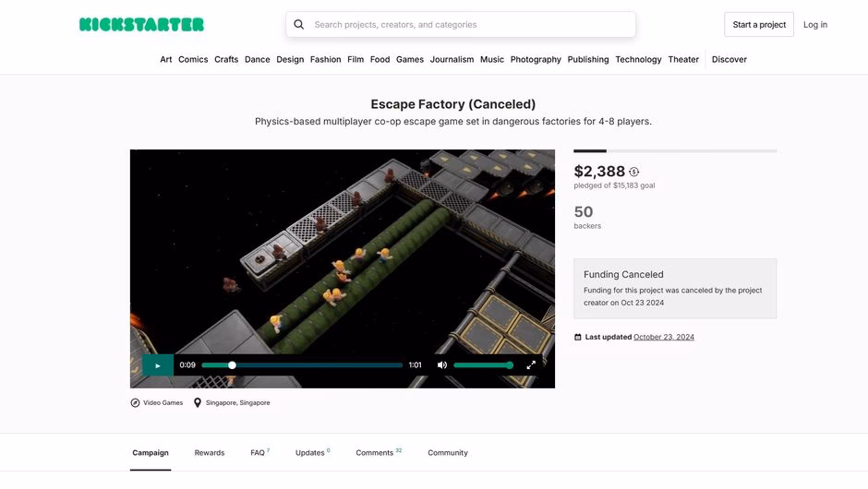Click the Log in link
Screen dimensions: 868x489
[815, 24]
